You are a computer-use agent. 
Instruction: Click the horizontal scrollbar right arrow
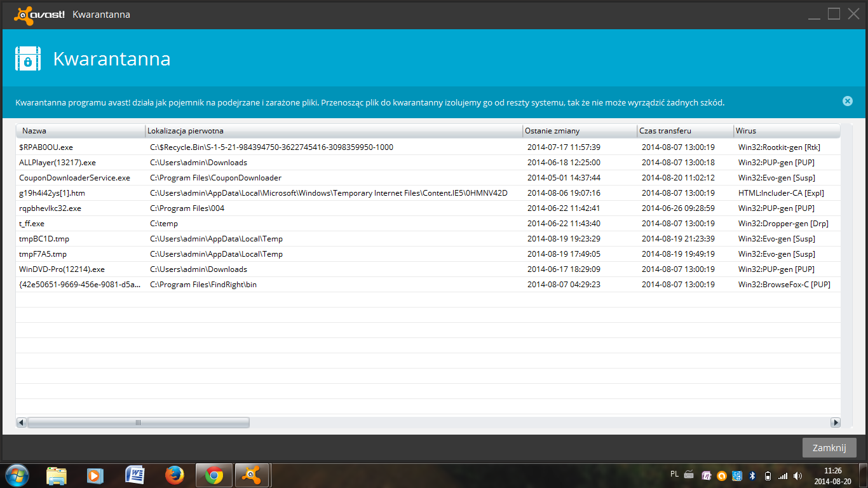835,423
